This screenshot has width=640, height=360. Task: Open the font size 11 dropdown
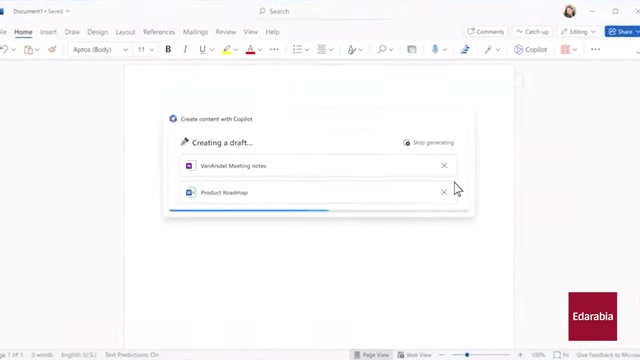pos(146,49)
